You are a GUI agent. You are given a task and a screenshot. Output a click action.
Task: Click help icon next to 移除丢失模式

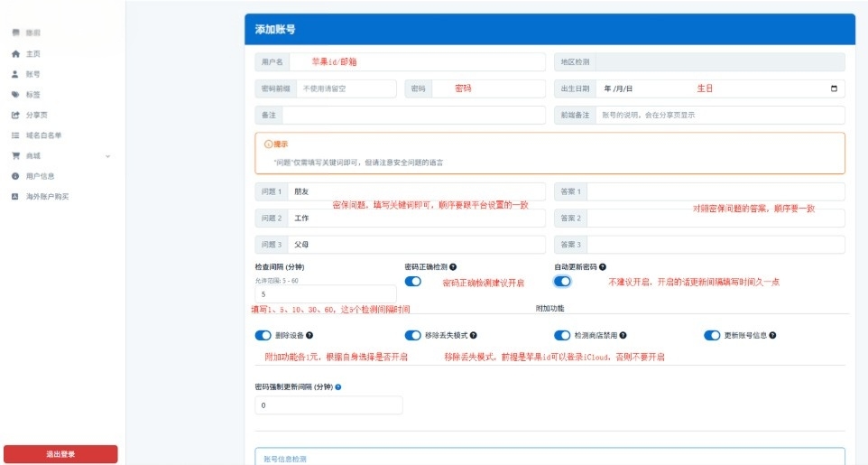point(474,335)
